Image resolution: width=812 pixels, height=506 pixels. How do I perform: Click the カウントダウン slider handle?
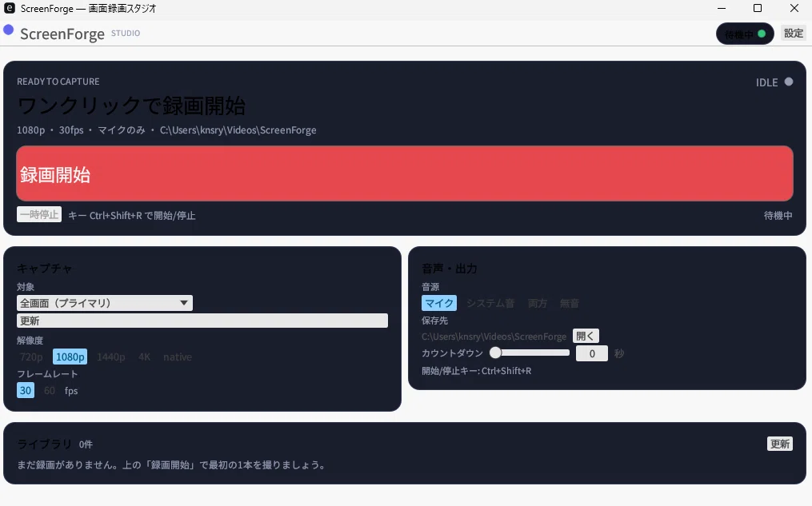(495, 353)
